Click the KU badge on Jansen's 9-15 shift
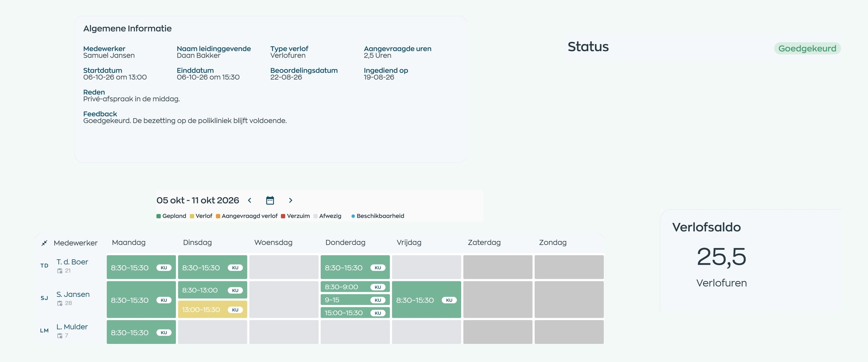868x362 pixels. pos(378,300)
